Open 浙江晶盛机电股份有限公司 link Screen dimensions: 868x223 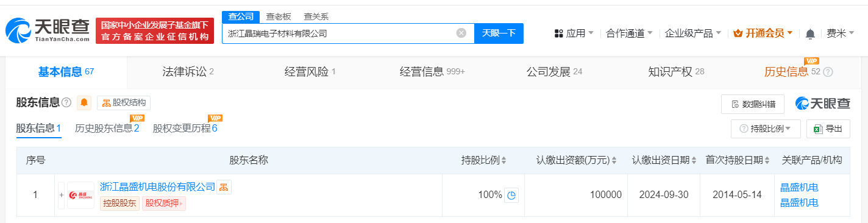(157, 186)
